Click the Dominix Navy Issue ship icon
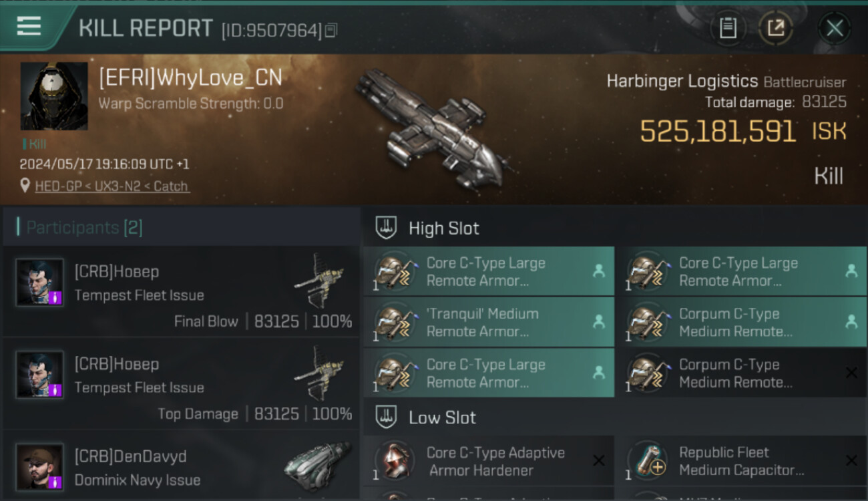The height and width of the screenshot is (501, 868). (x=317, y=466)
